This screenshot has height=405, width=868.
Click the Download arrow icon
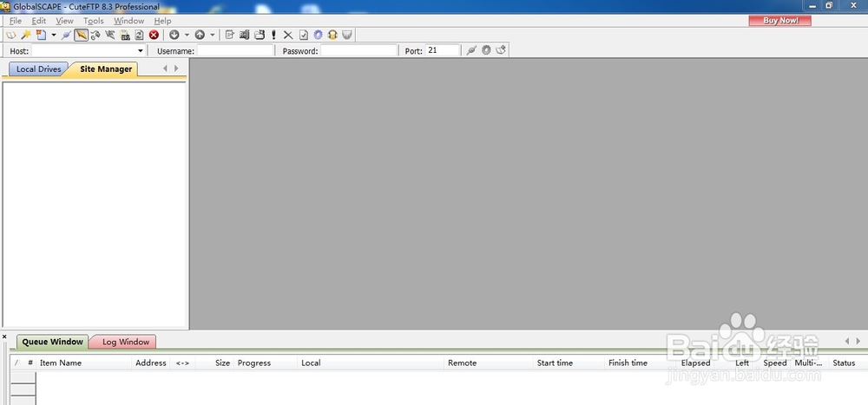click(x=174, y=35)
